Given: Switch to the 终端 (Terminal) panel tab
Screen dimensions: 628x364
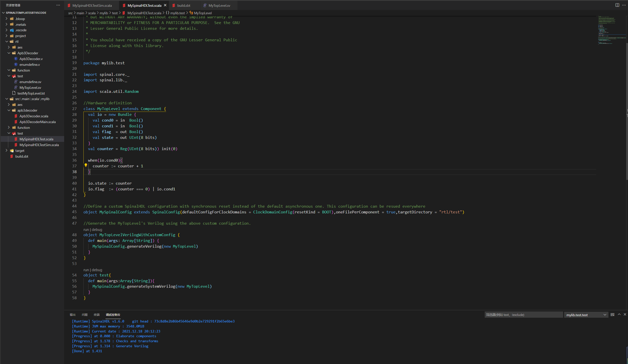Looking at the screenshot, I should pyautogui.click(x=97, y=315).
